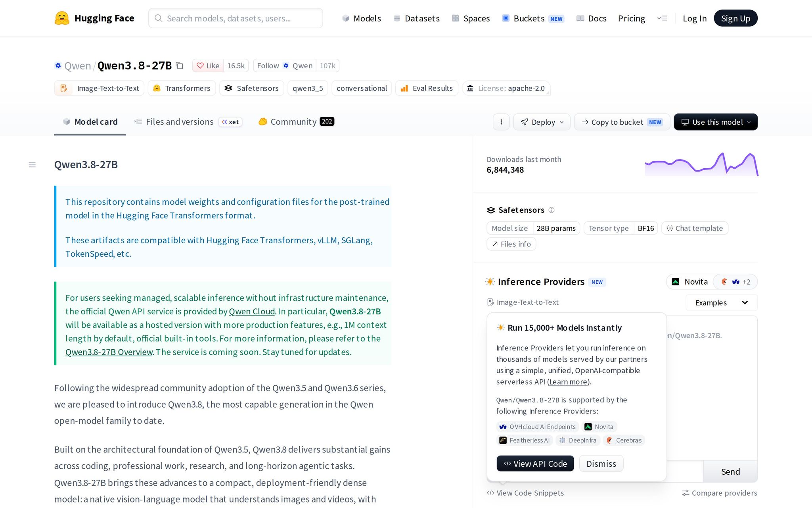Copy model name with the clipboard icon

coord(180,65)
